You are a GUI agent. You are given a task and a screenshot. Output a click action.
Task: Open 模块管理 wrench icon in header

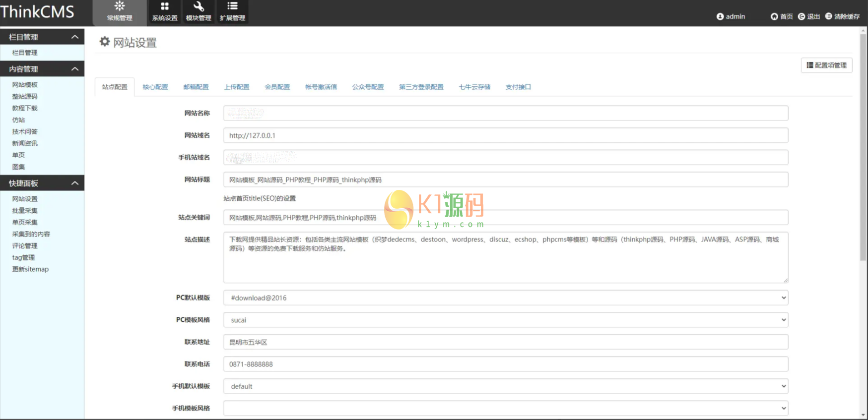(199, 6)
